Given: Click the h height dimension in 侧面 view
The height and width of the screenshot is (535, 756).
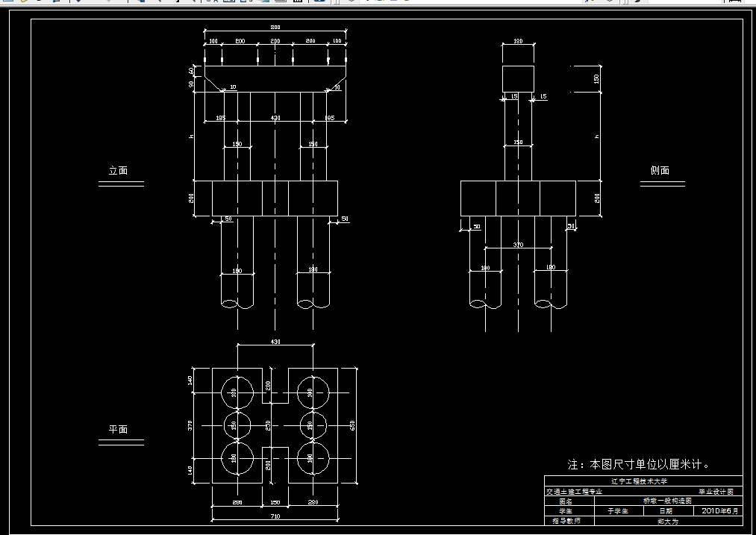Looking at the screenshot, I should point(597,137).
